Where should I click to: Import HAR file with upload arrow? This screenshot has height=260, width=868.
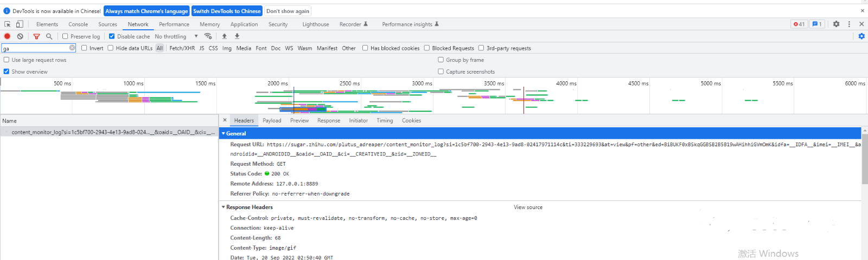click(x=224, y=36)
